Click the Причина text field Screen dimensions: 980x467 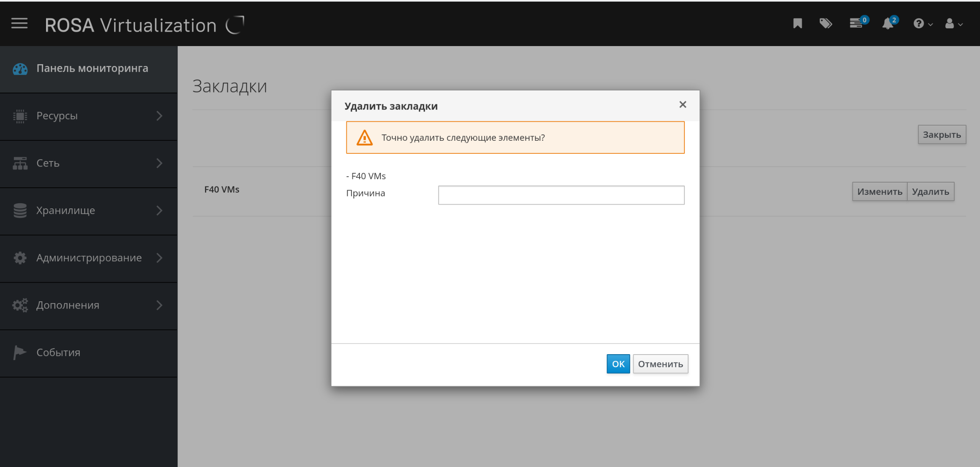(561, 195)
